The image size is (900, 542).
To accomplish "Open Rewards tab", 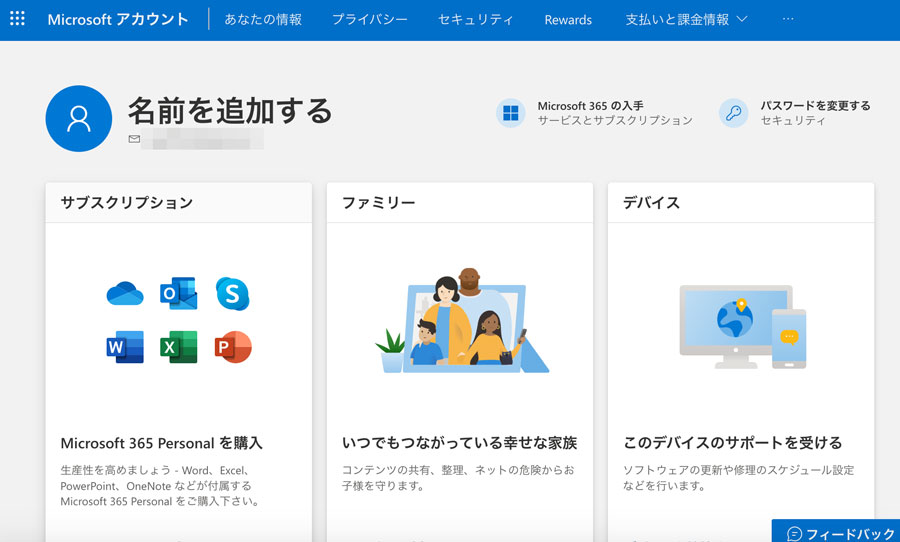I will point(568,20).
